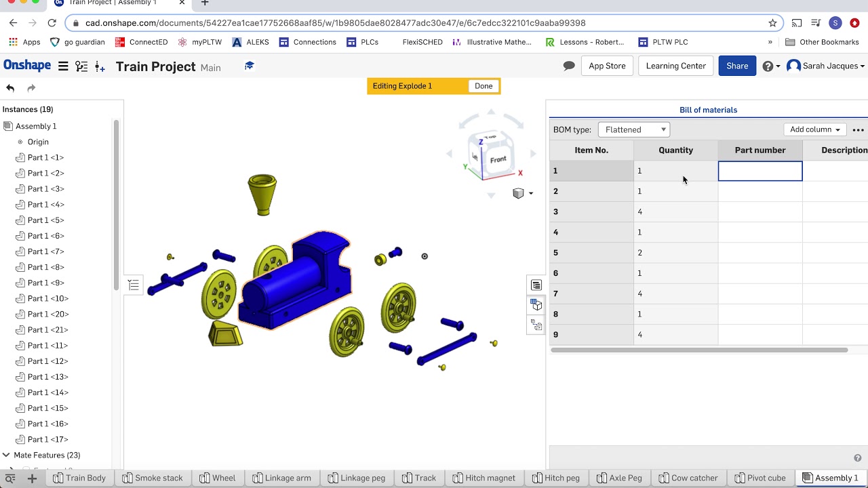Switch to Wheel tab

(218, 478)
